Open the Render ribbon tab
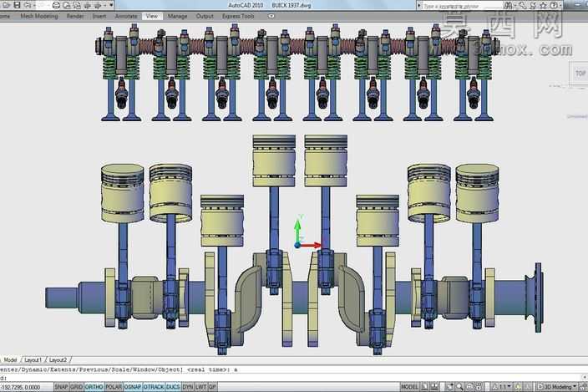Screen dimensions: 588x392 75,16
